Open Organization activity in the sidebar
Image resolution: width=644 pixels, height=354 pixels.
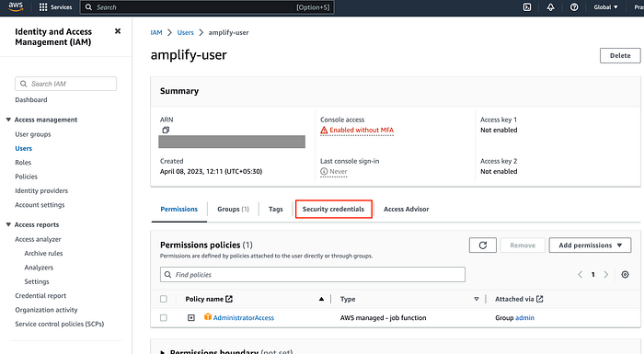coord(46,310)
